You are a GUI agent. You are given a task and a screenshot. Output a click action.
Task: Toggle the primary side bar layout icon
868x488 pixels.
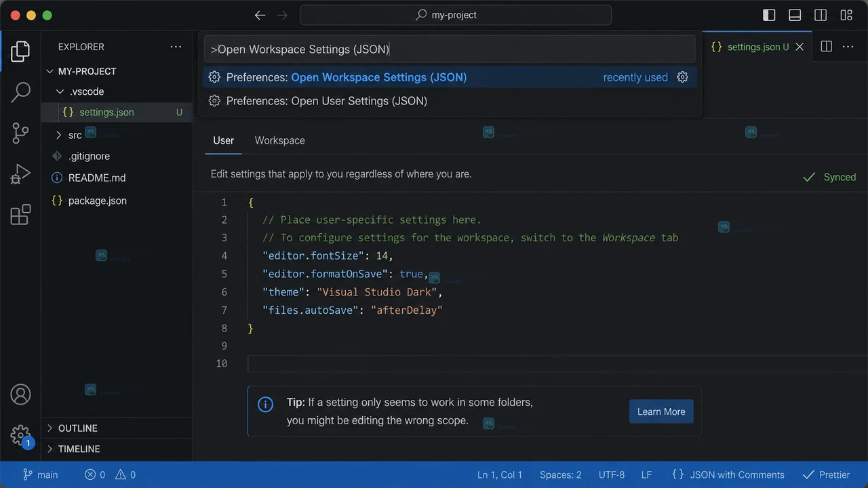(769, 15)
